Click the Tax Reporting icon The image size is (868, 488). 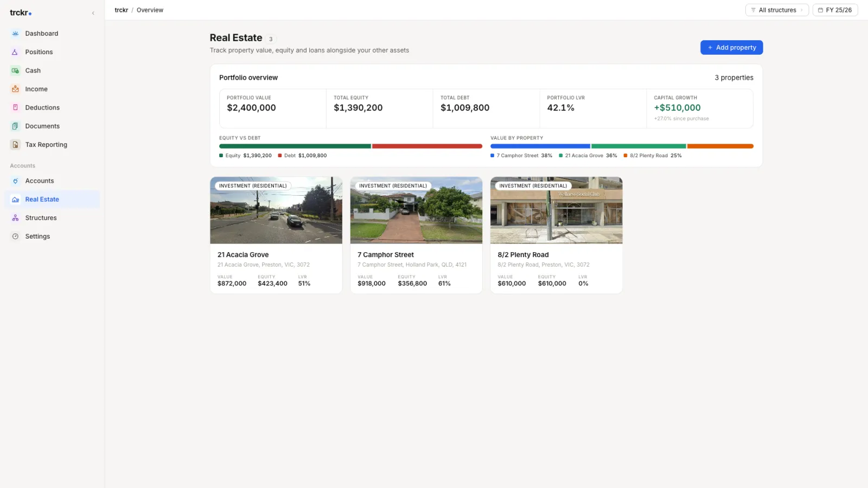coord(15,144)
